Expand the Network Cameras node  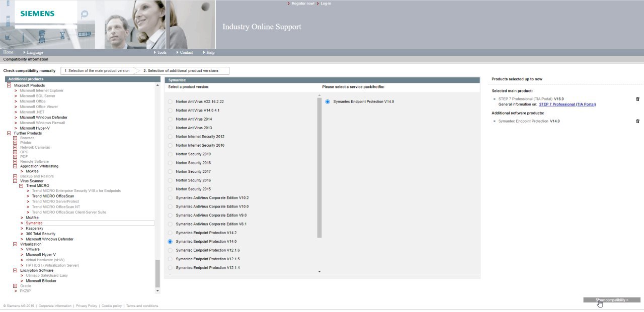click(x=15, y=147)
